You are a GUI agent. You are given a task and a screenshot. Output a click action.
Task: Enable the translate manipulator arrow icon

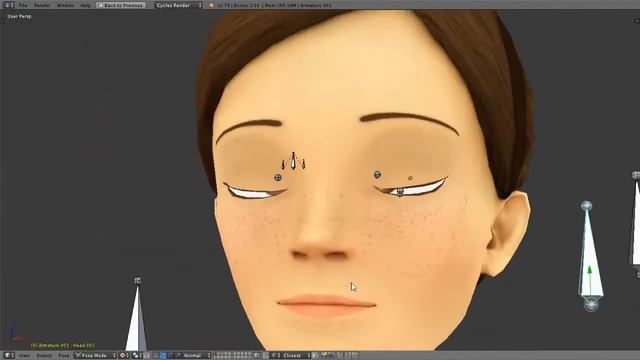tap(163, 356)
